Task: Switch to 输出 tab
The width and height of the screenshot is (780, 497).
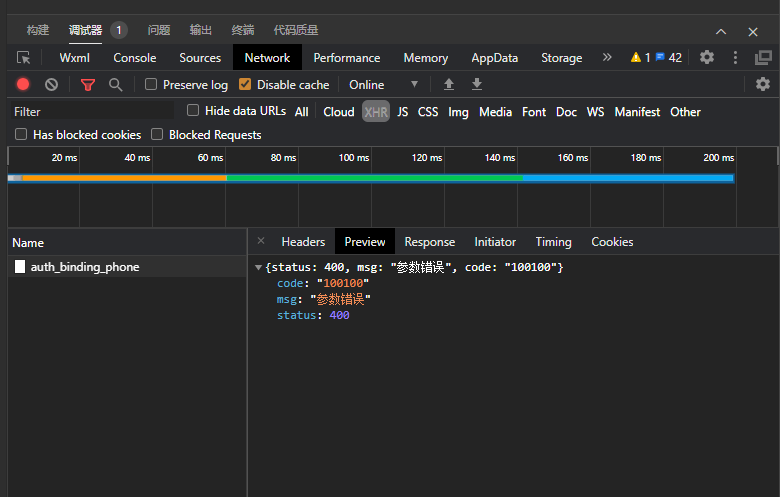Action: click(x=201, y=30)
